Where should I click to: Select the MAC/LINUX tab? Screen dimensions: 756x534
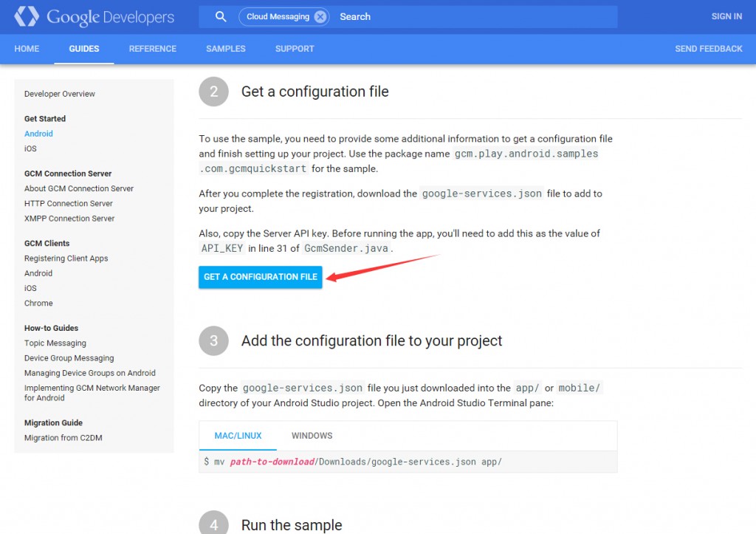(x=237, y=435)
